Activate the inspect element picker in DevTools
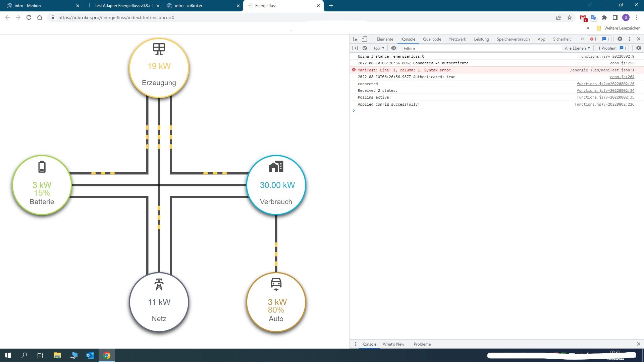Image resolution: width=644 pixels, height=362 pixels. [x=355, y=39]
